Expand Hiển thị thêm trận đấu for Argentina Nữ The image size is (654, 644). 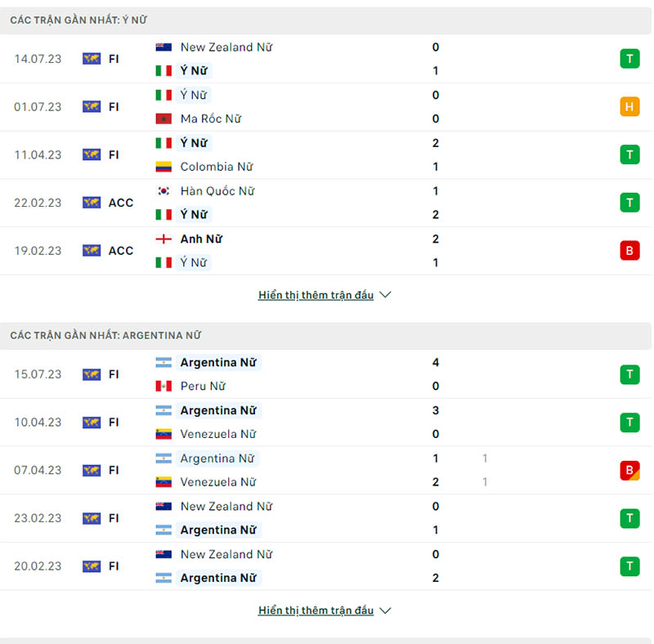[316, 610]
